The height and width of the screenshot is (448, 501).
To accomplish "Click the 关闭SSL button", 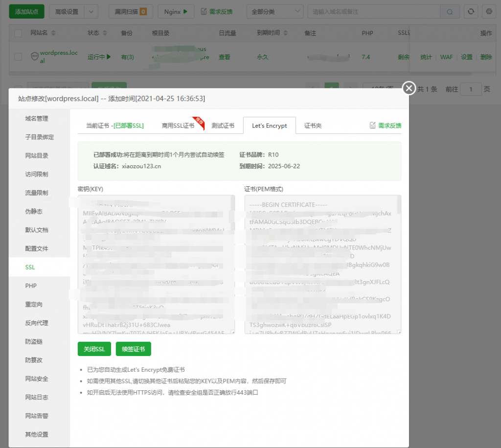I will pyautogui.click(x=94, y=349).
